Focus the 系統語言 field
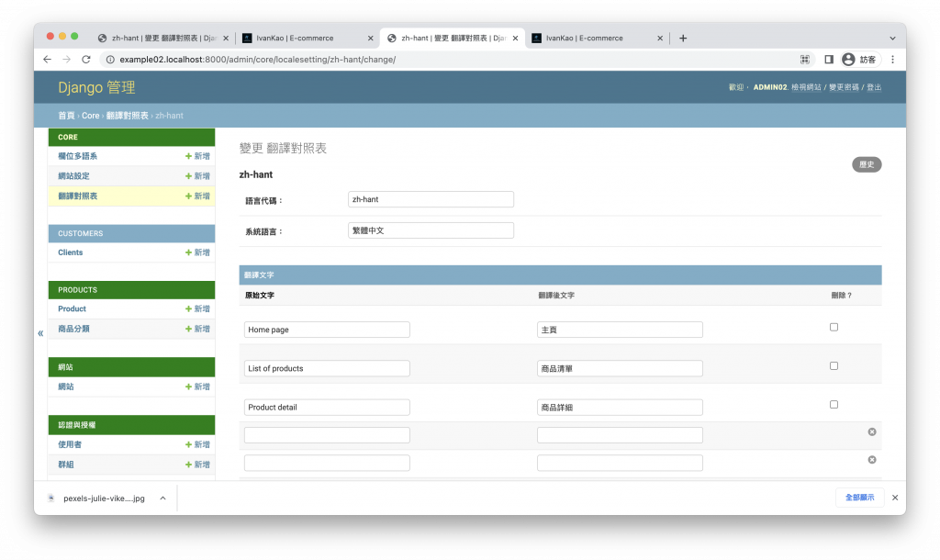940x560 pixels. click(431, 230)
